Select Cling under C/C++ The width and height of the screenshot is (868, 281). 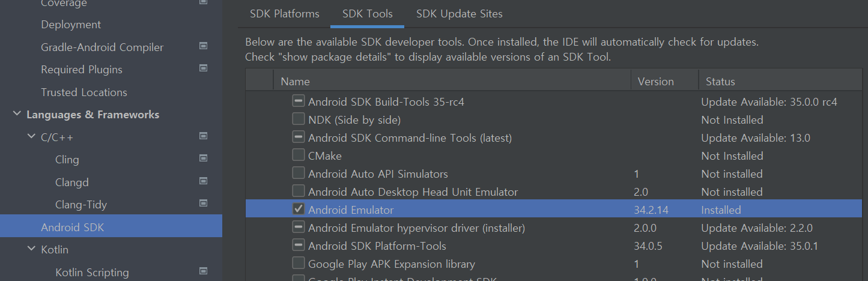(67, 160)
